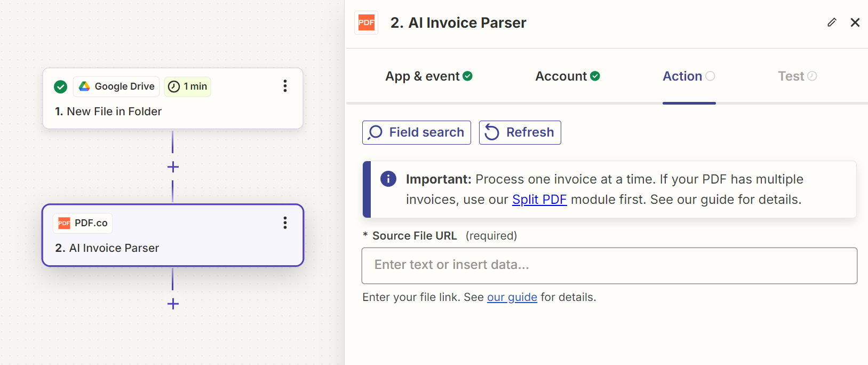Viewport: 868px width, 365px height.
Task: Click the green success checkmark on Google Drive step
Action: pyautogui.click(x=61, y=86)
